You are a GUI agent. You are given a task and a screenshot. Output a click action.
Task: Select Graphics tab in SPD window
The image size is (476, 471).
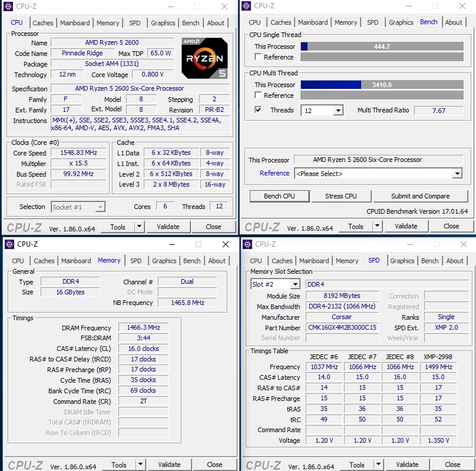tap(402, 261)
